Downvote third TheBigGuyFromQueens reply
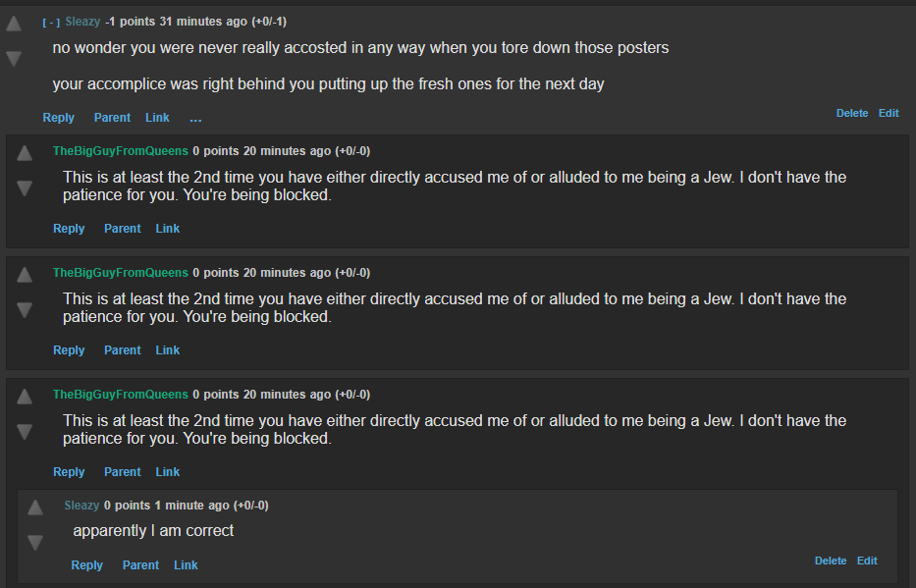 pos(25,431)
